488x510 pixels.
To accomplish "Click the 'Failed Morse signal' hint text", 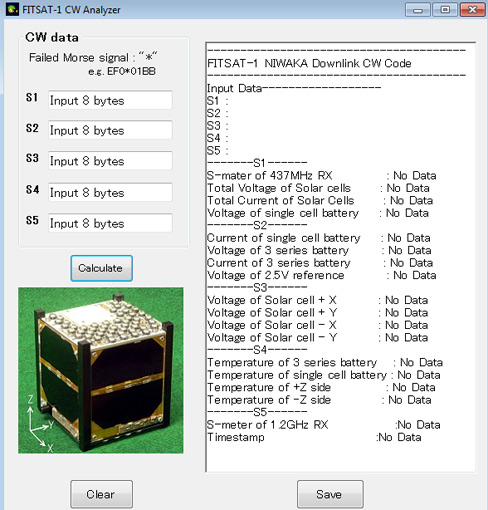I will [93, 58].
